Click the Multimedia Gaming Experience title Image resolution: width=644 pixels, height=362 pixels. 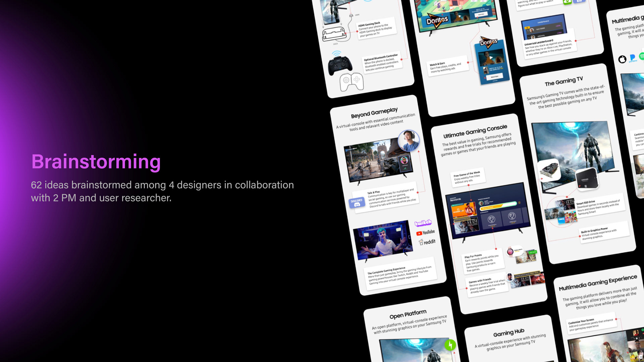(598, 283)
